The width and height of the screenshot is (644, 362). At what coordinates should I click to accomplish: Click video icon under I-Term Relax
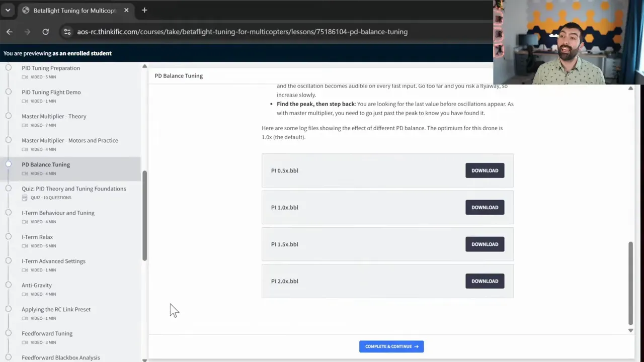(x=25, y=246)
